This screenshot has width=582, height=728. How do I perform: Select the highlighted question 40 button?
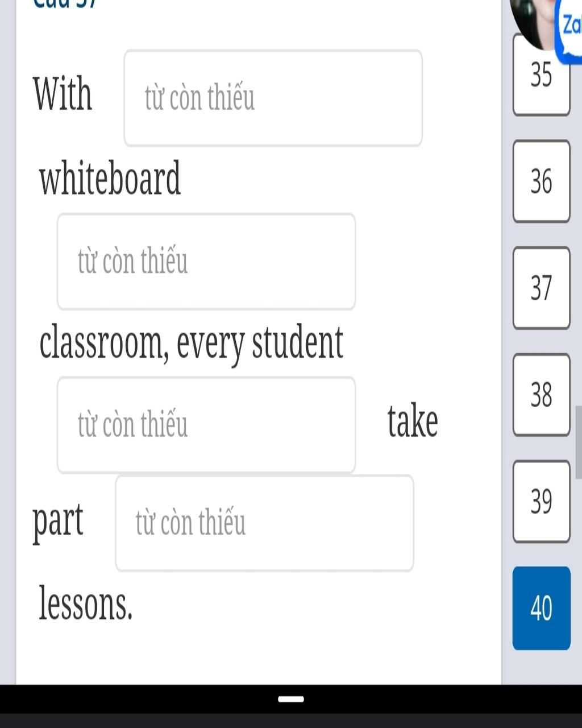point(541,608)
